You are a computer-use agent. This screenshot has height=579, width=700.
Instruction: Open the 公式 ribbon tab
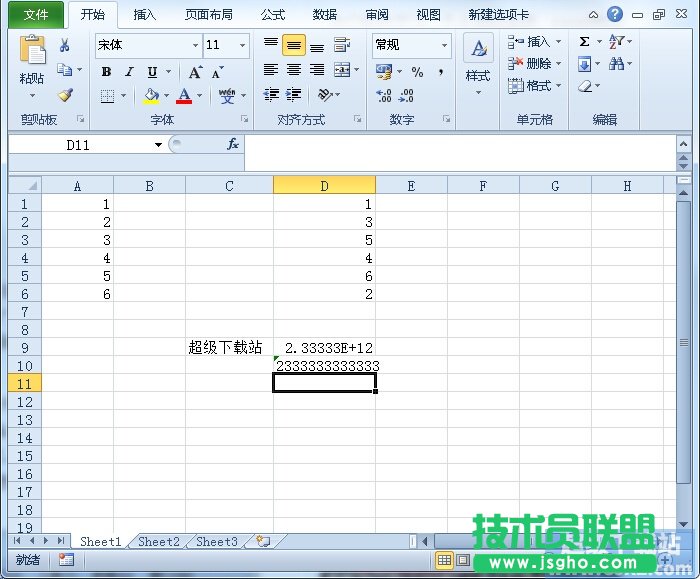click(273, 15)
